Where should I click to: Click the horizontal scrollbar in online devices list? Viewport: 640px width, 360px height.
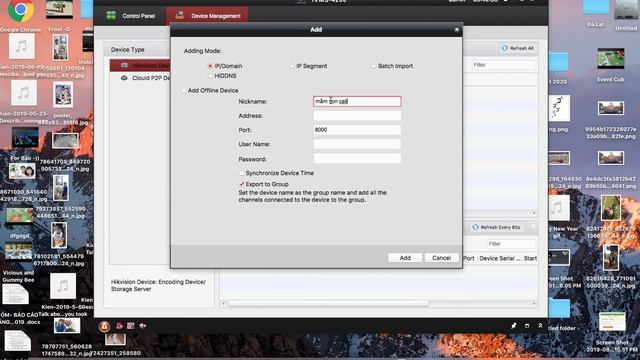pos(329,304)
